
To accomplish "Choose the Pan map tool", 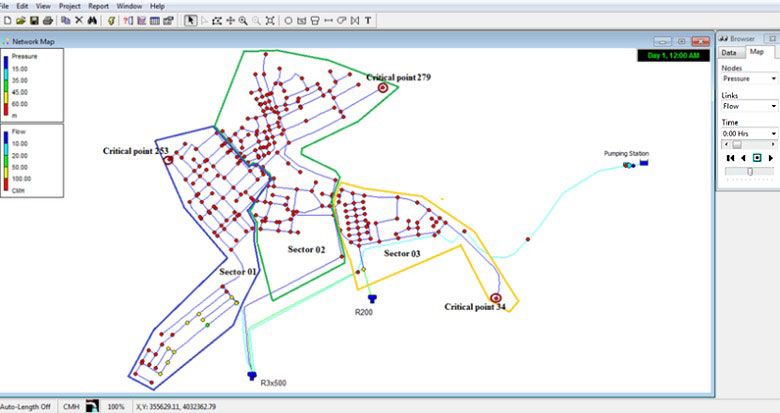I will (x=230, y=20).
